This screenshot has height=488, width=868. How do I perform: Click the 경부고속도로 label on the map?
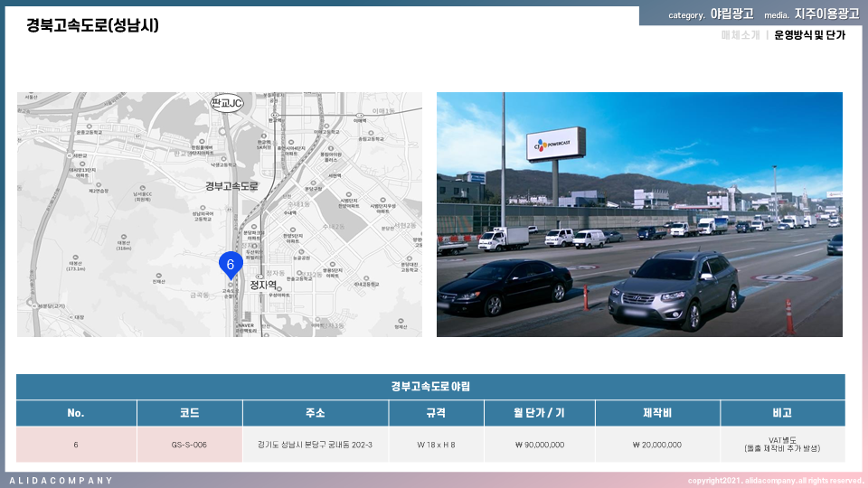[231, 186]
